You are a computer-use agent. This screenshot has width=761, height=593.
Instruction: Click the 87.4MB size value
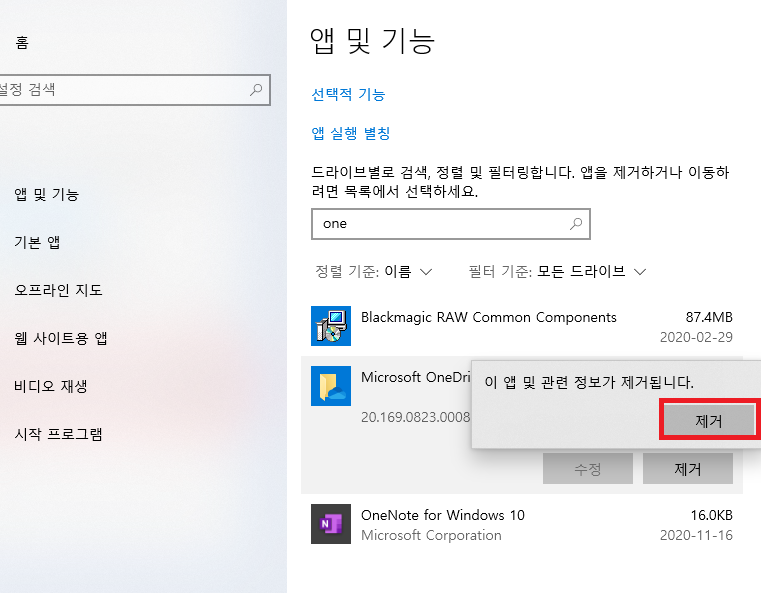(709, 317)
